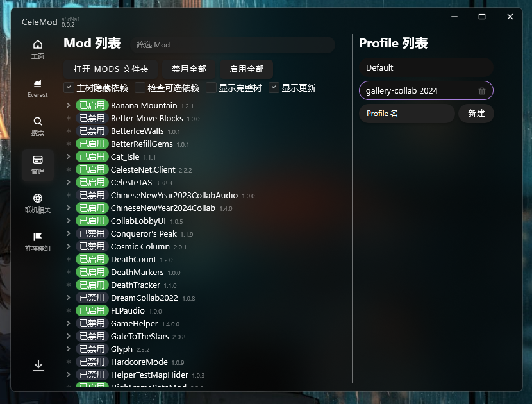
Task: Select the gallery-collab 2024 profile
Action: point(417,91)
